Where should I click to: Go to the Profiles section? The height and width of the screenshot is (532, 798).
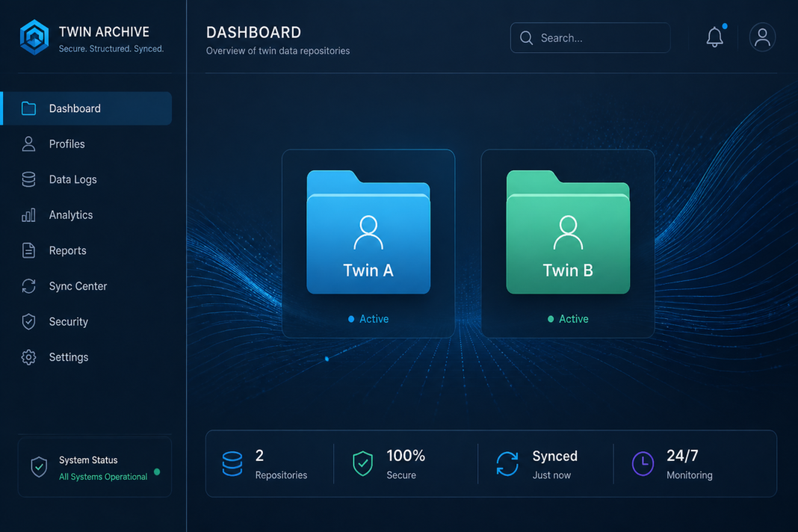[x=87, y=144]
